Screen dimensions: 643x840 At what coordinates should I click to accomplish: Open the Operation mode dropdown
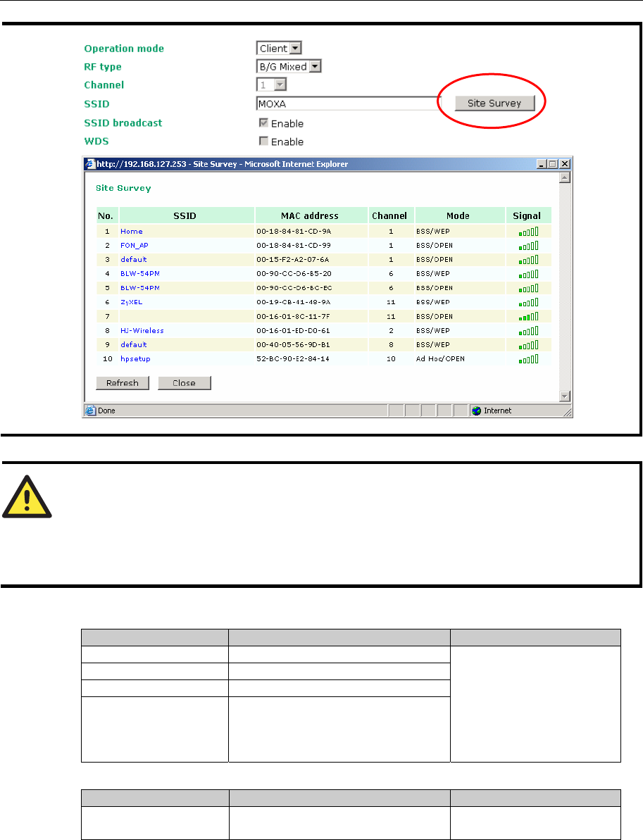point(279,48)
